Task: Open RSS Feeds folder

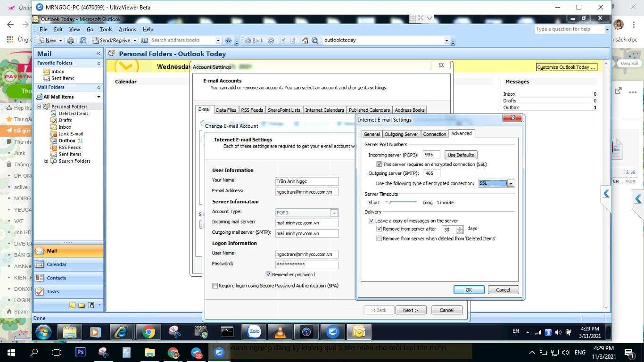Action: (x=69, y=148)
